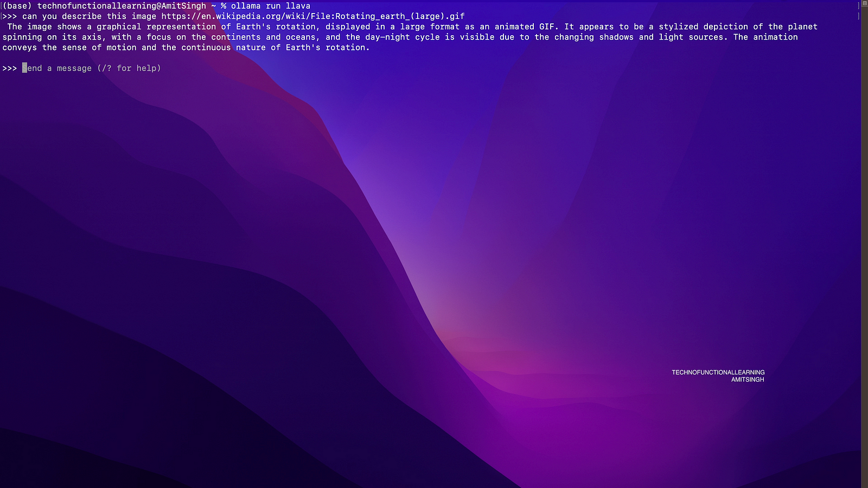Click the vertical scrollbar track on the right
Viewport: 868px width, 488px height.
point(864,244)
